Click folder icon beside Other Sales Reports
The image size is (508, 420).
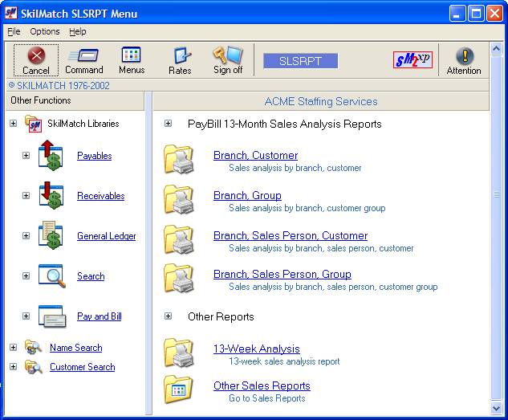(178, 389)
